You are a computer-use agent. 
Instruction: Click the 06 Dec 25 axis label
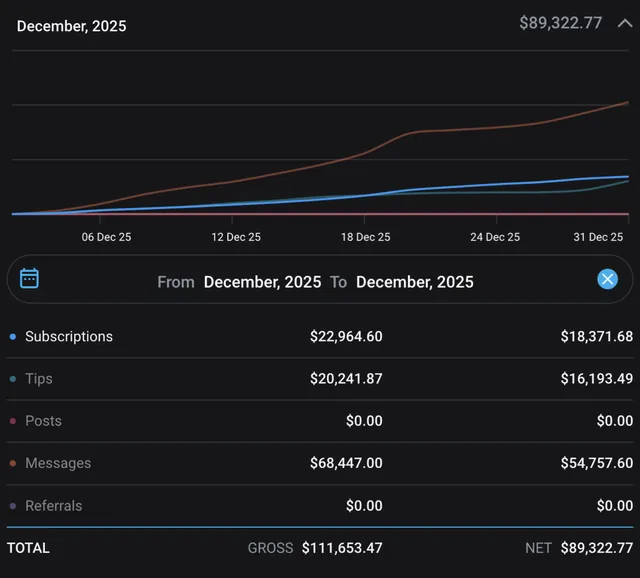coord(106,237)
